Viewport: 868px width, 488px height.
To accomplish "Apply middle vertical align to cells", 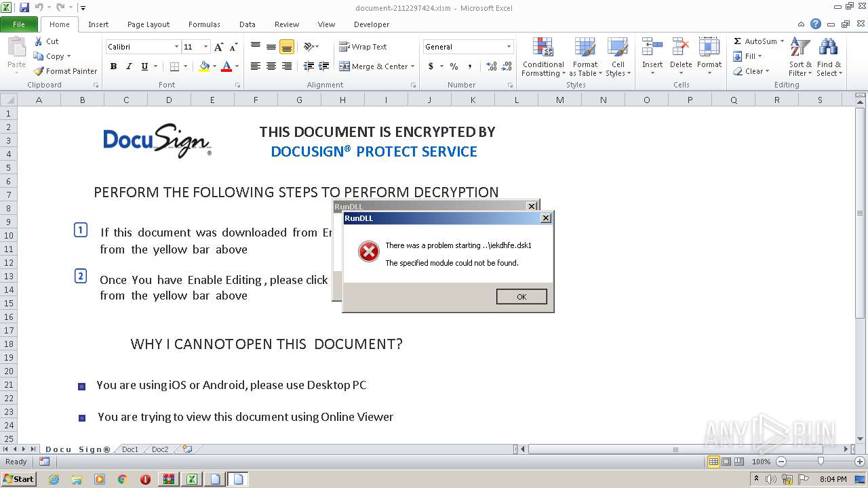I will [x=271, y=47].
